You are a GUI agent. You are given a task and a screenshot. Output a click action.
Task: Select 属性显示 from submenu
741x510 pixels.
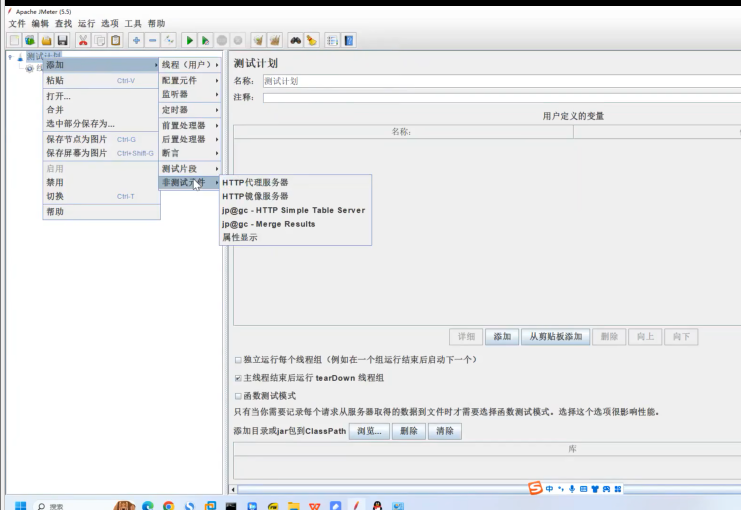coord(295,237)
